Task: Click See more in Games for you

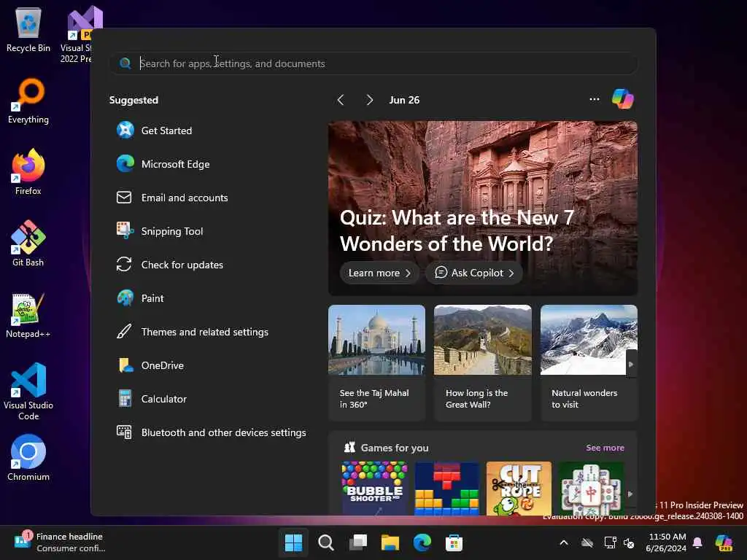Action: (x=605, y=447)
